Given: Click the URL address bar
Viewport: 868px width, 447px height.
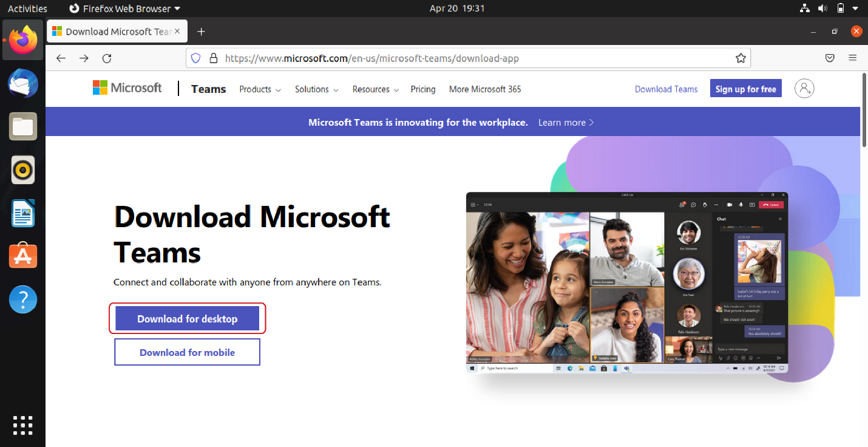Looking at the screenshot, I should 467,58.
